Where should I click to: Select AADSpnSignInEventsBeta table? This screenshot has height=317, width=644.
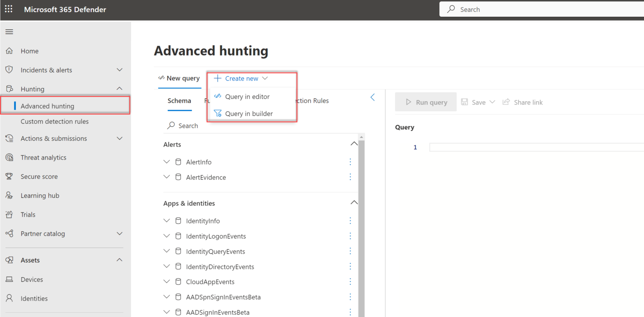[x=223, y=297]
